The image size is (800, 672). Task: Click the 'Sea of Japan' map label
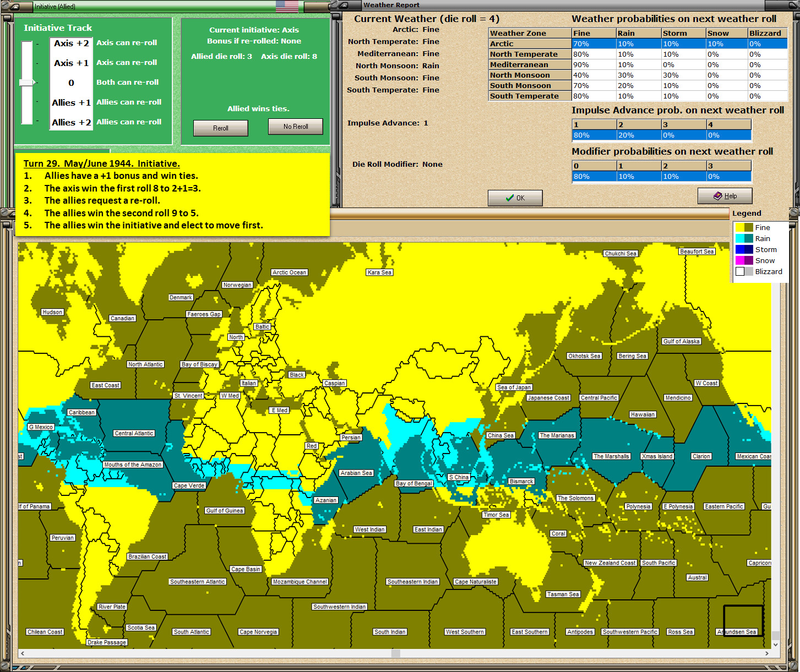[x=514, y=387]
